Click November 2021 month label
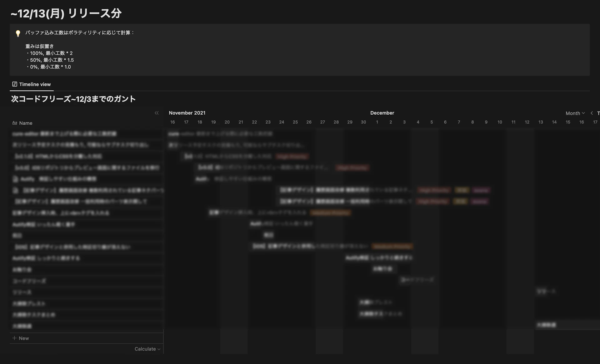Image resolution: width=600 pixels, height=364 pixels. point(187,113)
